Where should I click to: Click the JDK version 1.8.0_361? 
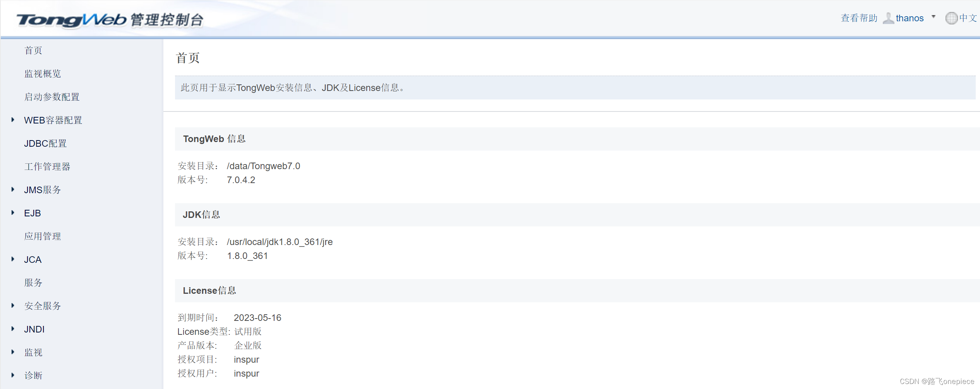point(247,256)
